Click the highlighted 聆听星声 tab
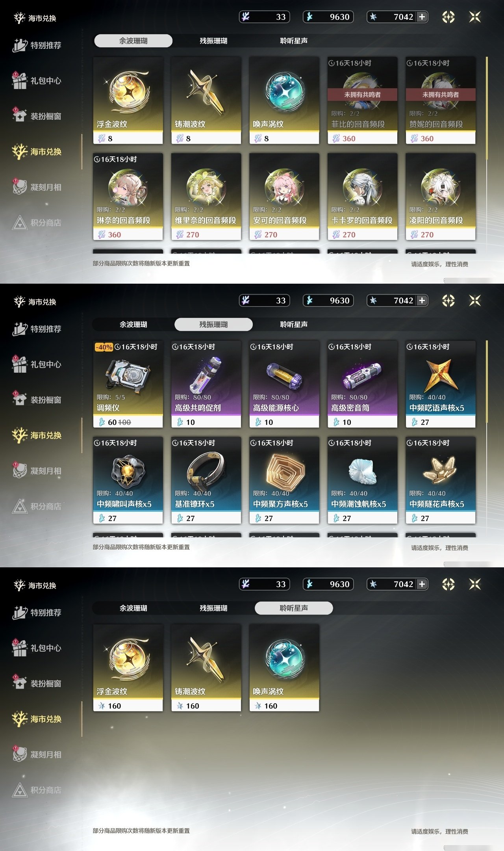 coord(294,608)
